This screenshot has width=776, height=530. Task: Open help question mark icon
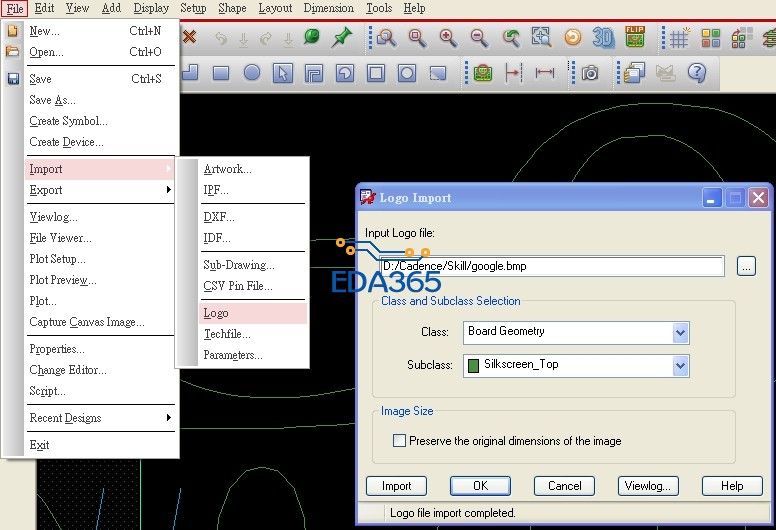point(696,73)
